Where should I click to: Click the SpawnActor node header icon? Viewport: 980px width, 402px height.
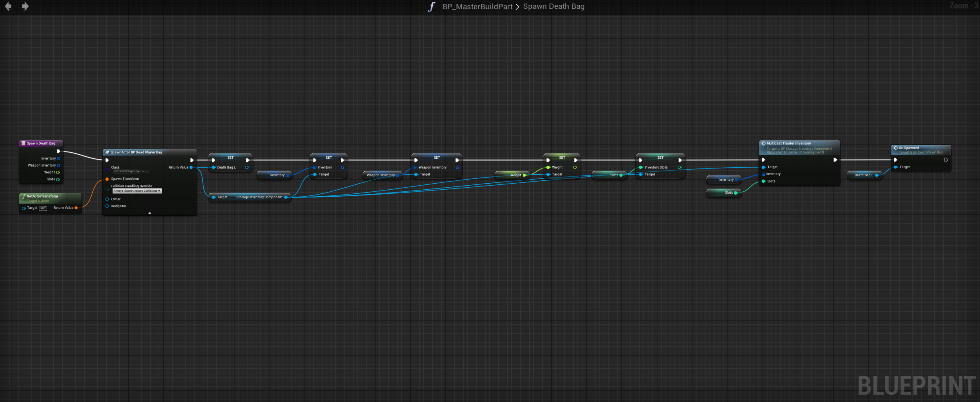107,152
